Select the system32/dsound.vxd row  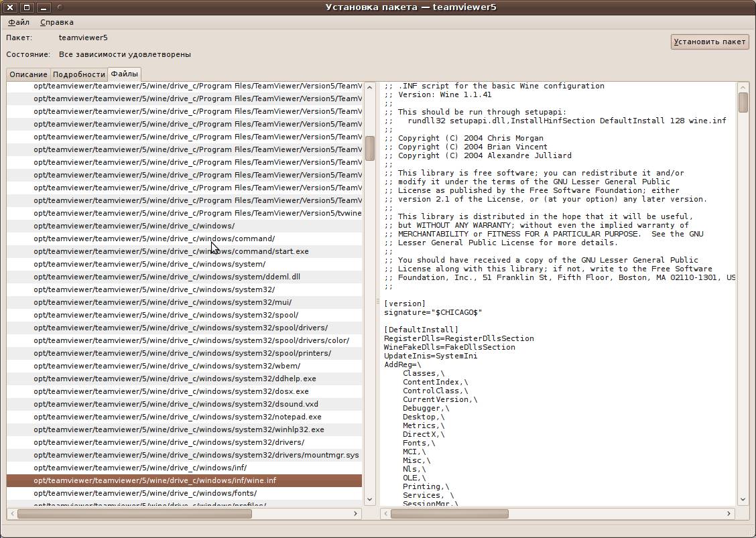pos(184,404)
